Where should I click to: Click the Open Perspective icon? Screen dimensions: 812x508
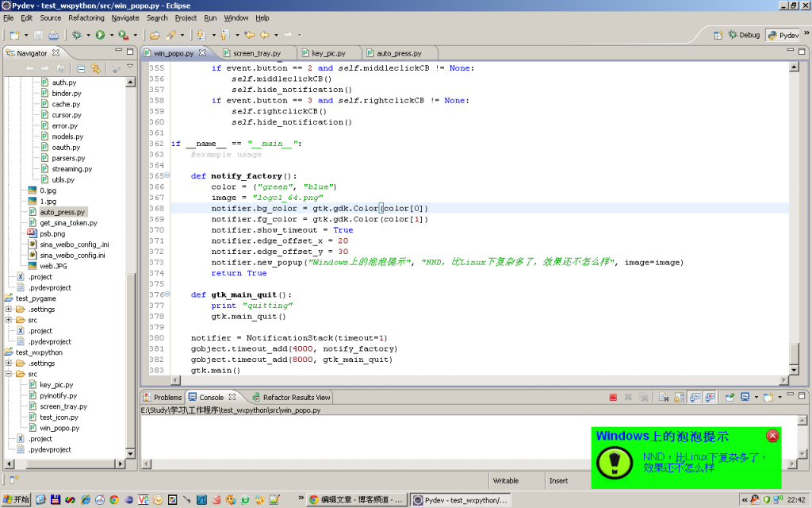[x=718, y=35]
